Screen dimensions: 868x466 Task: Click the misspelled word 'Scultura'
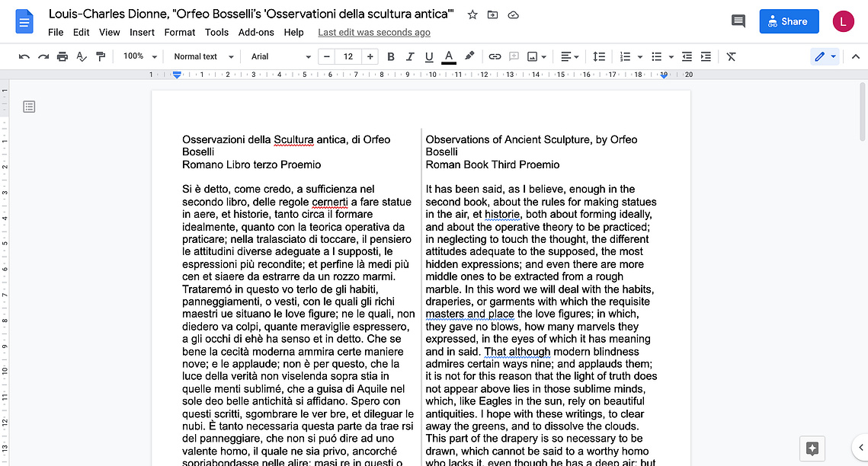point(293,140)
